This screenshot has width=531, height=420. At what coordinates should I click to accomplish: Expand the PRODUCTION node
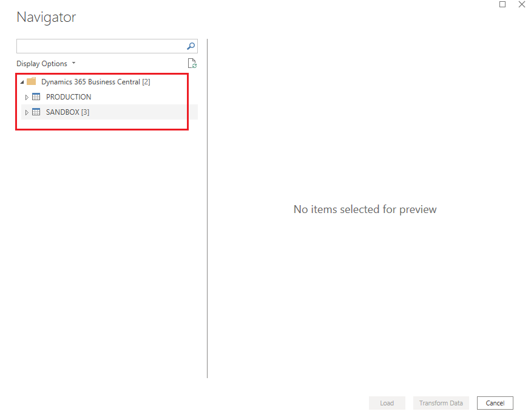pos(27,97)
